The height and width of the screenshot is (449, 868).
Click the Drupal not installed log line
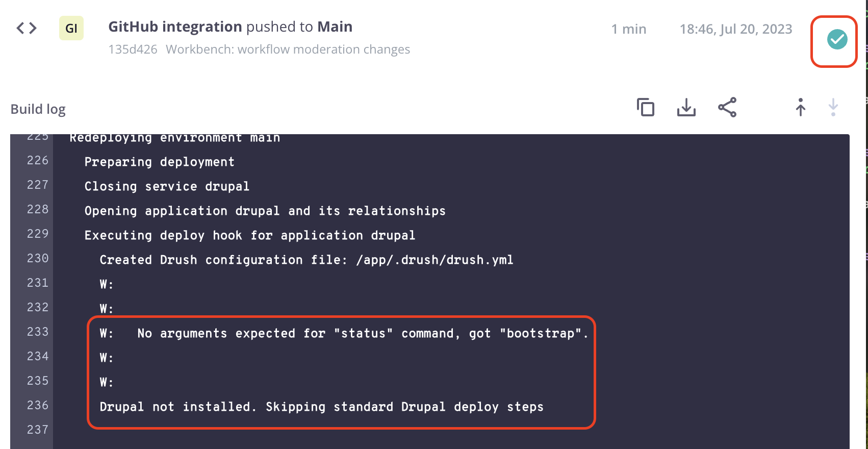click(x=322, y=407)
